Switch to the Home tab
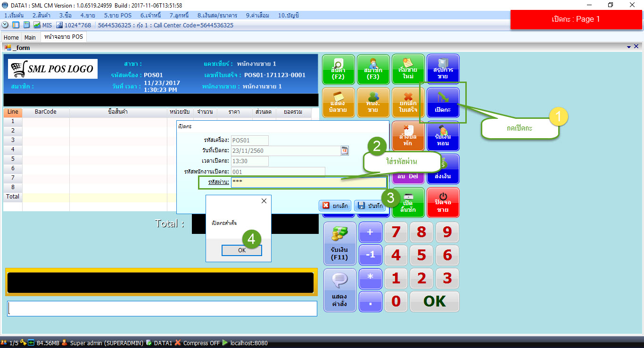This screenshot has width=644, height=348. [x=11, y=37]
